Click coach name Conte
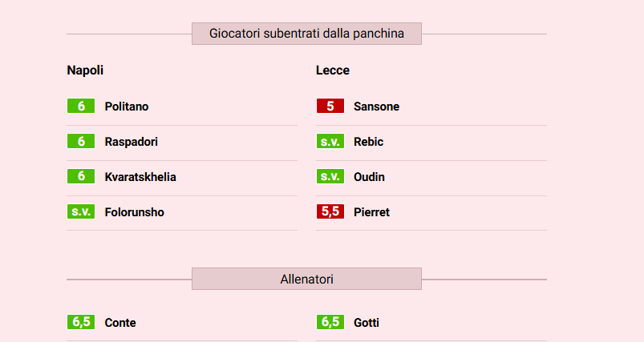Screen dimensions: 644x342 point(120,323)
